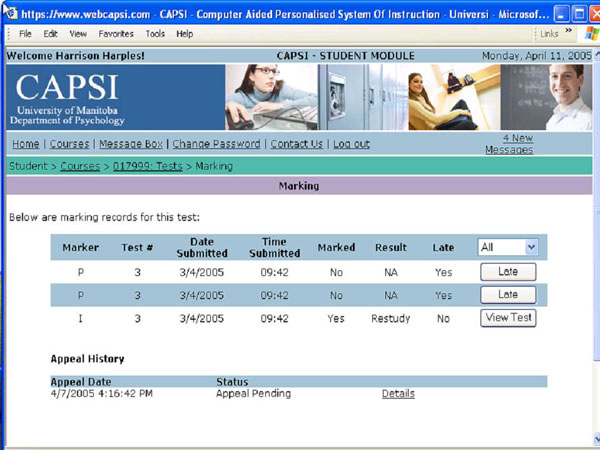Click the CAPSI logo banner

click(x=116, y=97)
